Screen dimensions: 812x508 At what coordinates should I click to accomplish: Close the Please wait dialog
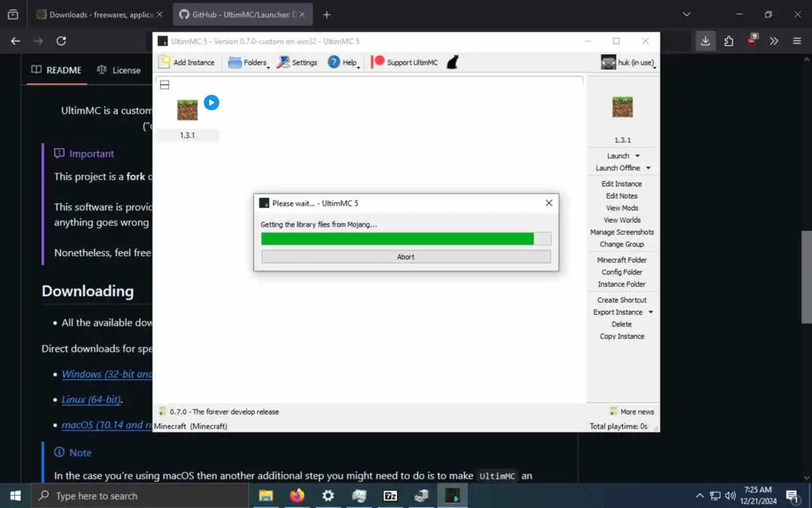point(549,203)
